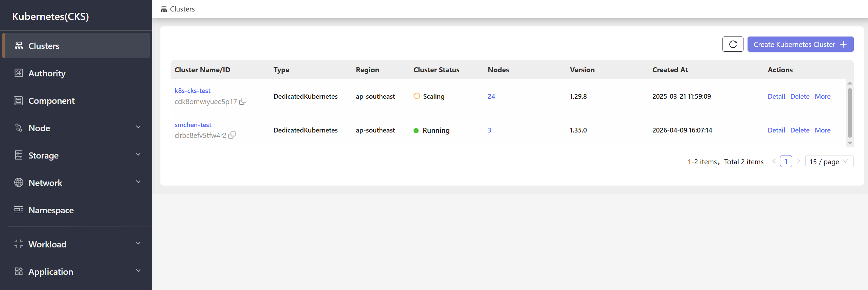Click the green Running status dot
This screenshot has height=290, width=868.
pos(416,130)
